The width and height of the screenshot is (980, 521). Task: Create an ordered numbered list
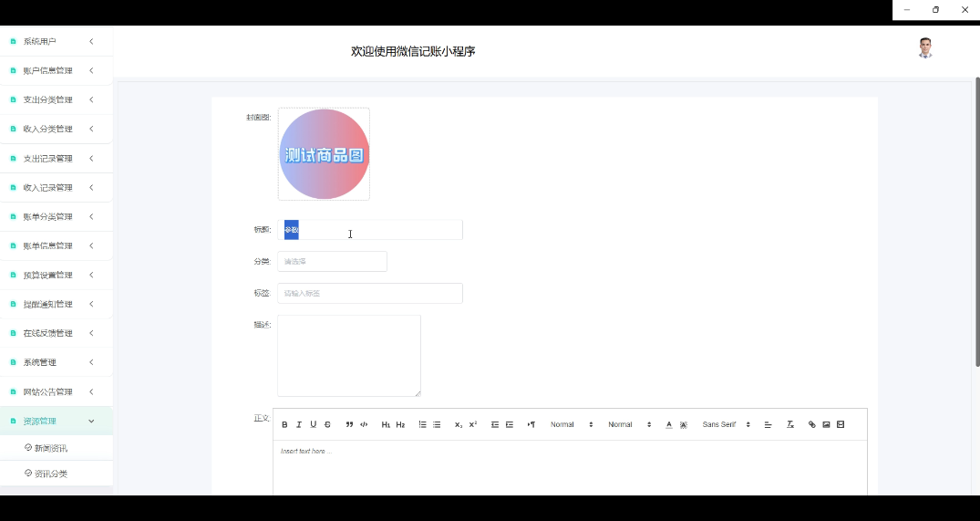tap(422, 424)
